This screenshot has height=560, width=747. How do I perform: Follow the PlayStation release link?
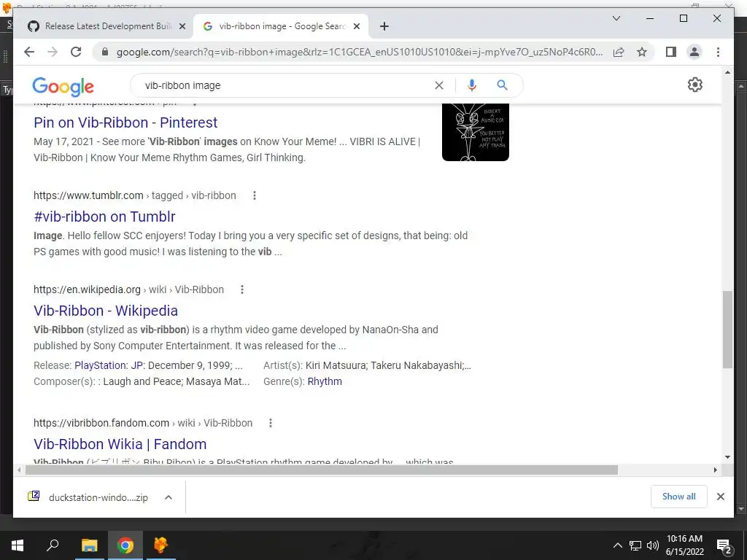click(x=100, y=365)
